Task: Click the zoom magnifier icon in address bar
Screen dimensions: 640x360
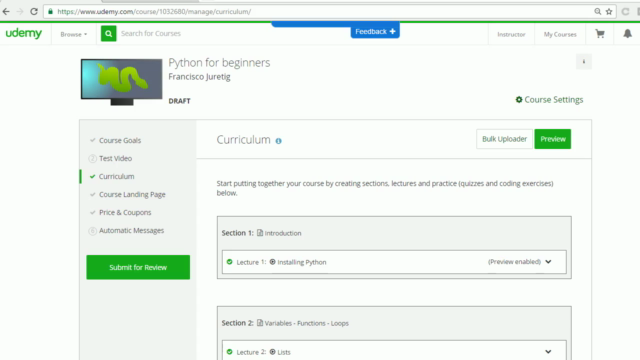Action: [598, 11]
